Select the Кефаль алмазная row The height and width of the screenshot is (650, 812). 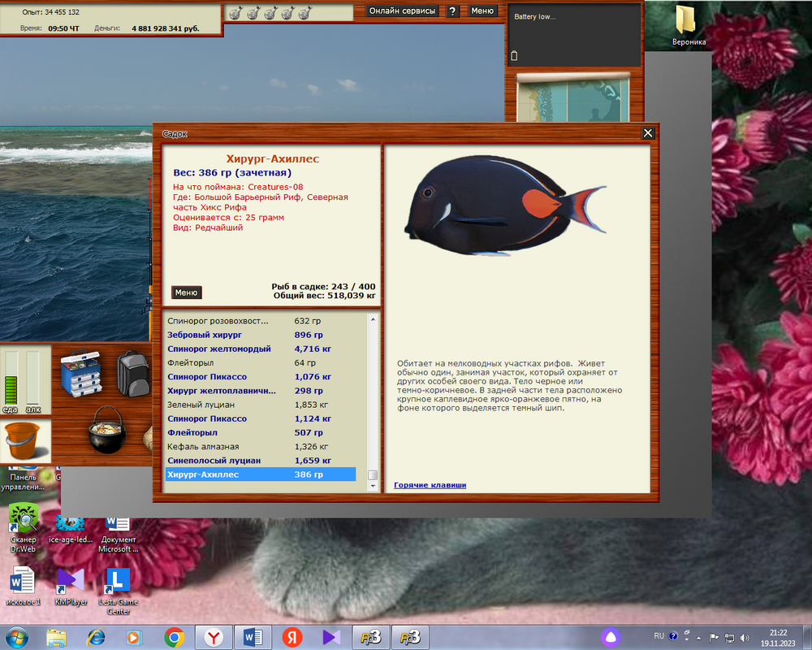203,447
